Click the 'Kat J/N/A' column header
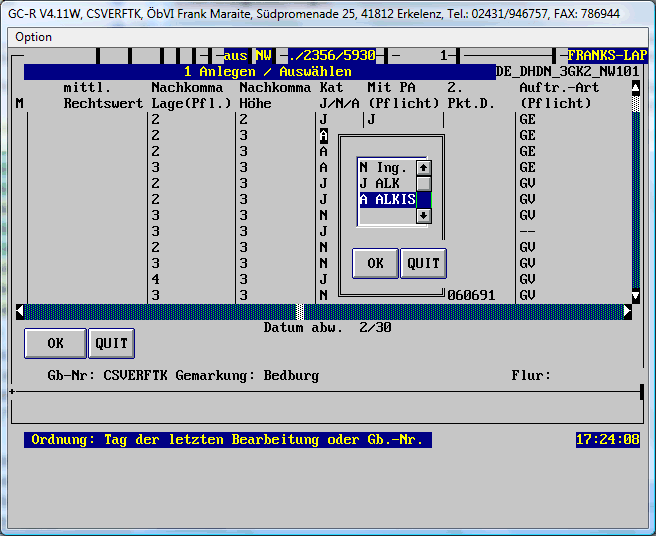The width and height of the screenshot is (656, 536). (339, 95)
